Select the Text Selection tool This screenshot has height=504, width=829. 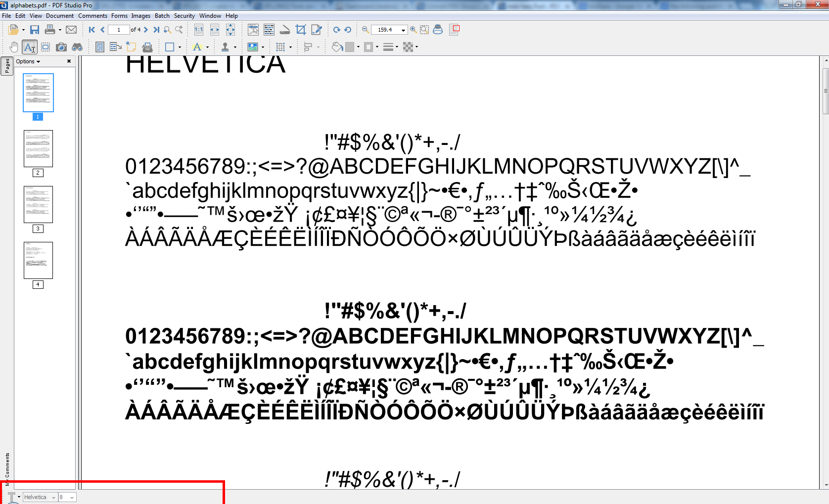coord(30,47)
